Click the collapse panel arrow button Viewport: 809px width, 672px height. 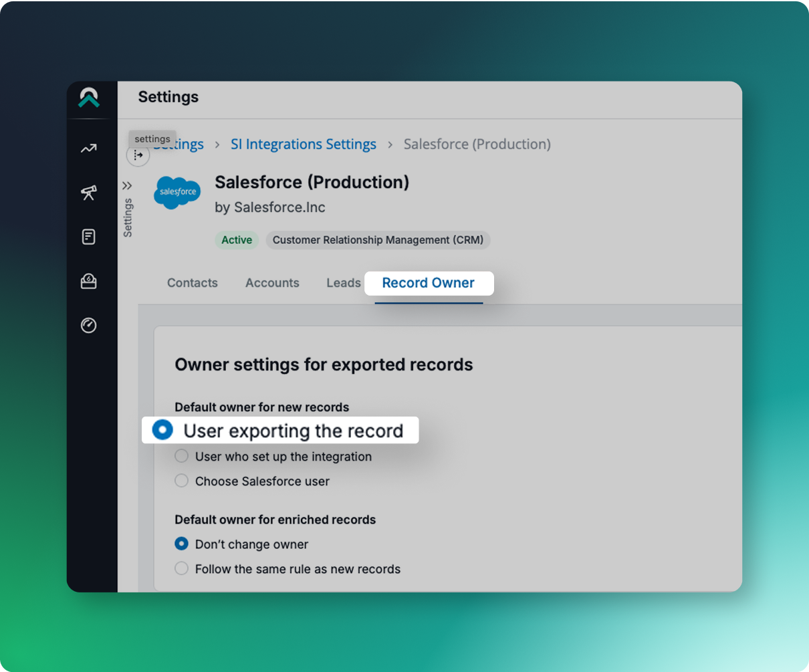[138, 155]
